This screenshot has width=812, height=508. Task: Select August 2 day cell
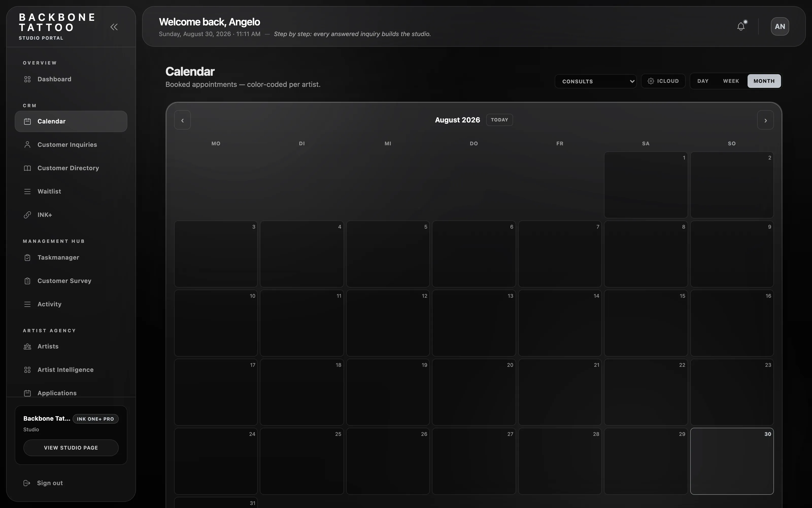coord(732,185)
